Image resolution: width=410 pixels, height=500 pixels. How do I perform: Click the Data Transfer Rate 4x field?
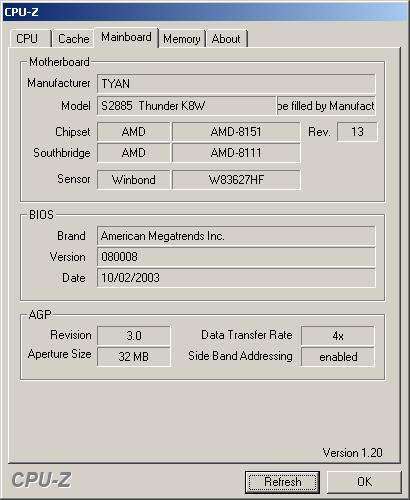338,336
